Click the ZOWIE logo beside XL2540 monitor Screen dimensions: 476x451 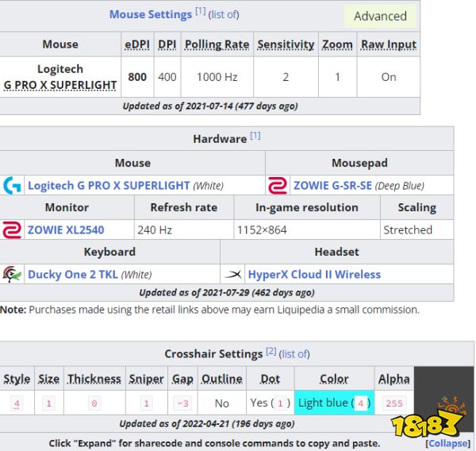point(12,229)
